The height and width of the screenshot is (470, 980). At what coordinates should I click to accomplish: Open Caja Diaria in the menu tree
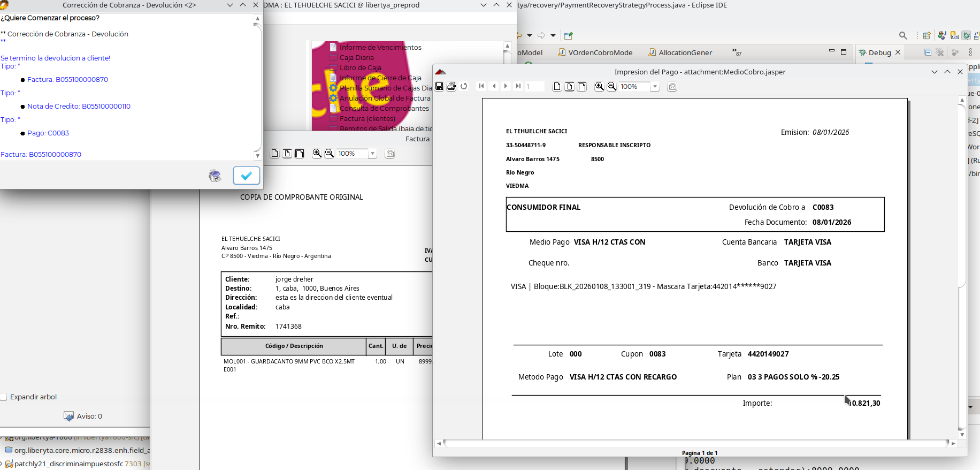coord(357,57)
